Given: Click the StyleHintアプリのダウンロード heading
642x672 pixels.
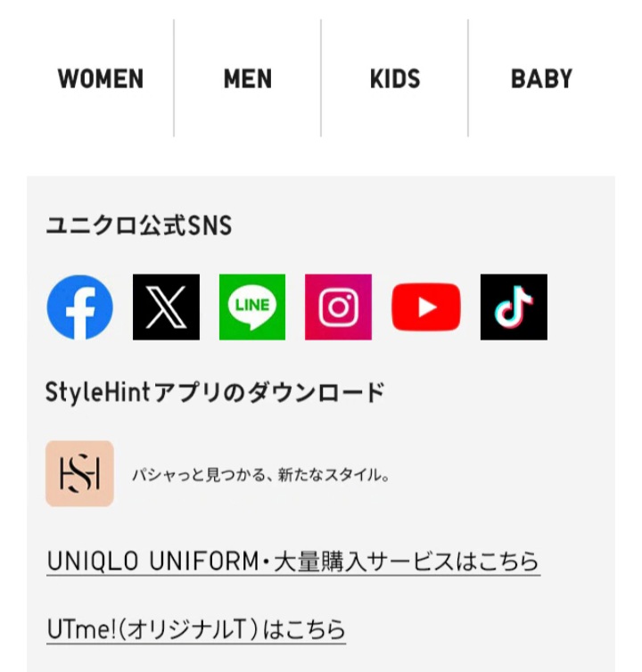Looking at the screenshot, I should pyautogui.click(x=215, y=392).
